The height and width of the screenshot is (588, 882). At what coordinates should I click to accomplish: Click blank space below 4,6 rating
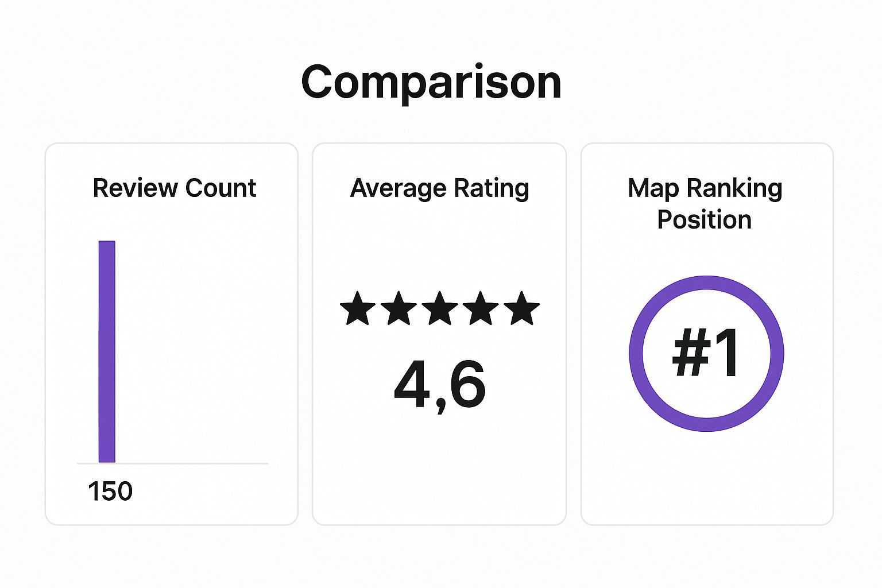click(440, 471)
